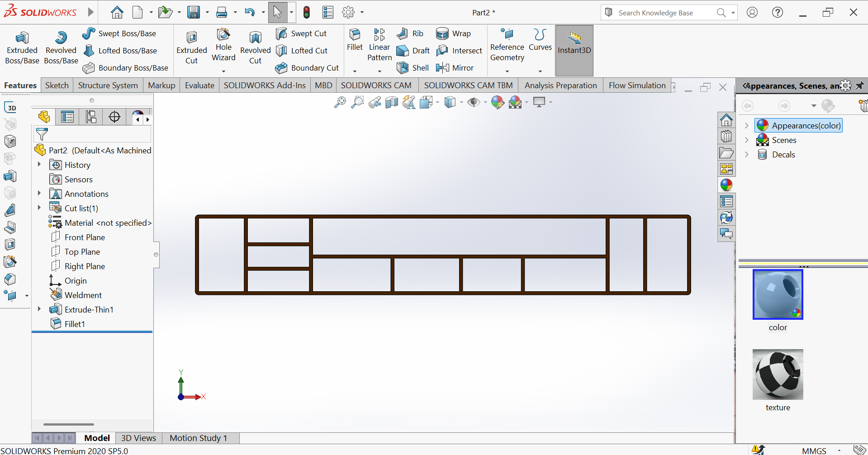868x455 pixels.
Task: Select the blue color appearance swatch
Action: 778,294
